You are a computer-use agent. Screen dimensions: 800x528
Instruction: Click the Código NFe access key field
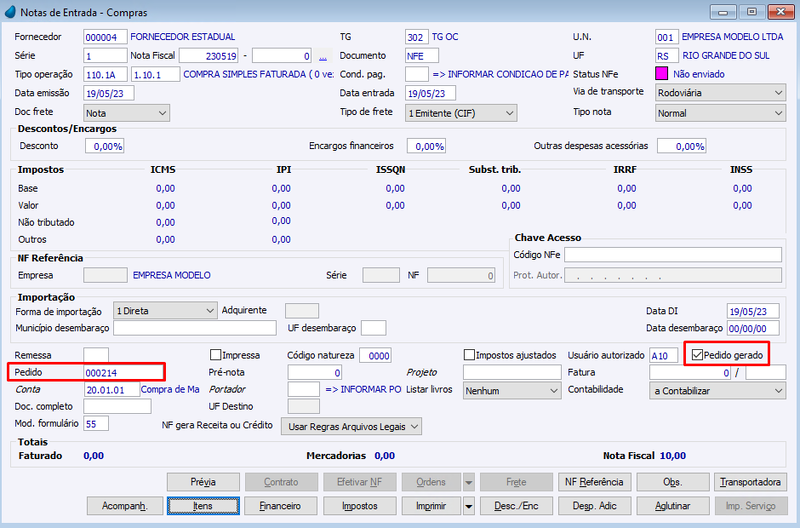click(673, 255)
